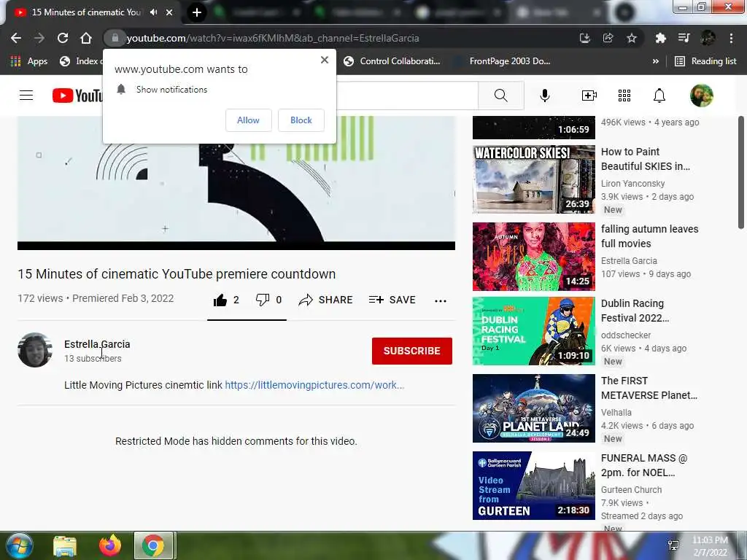This screenshot has height=560, width=747.
Task: Expand hidden bookmarks double chevron
Action: pyautogui.click(x=656, y=61)
